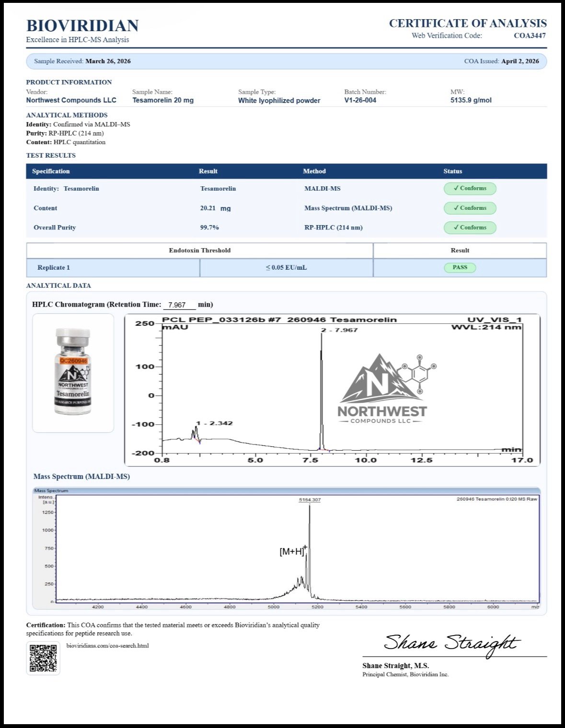
Task: Toggle the Conforms status for RP-HPLC purity
Action: click(470, 227)
